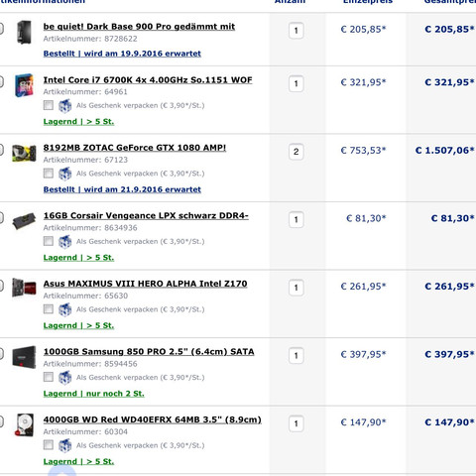Open delivery status expected 21.9.2016 link
Viewport: 476px width, 476px height.
point(122,189)
